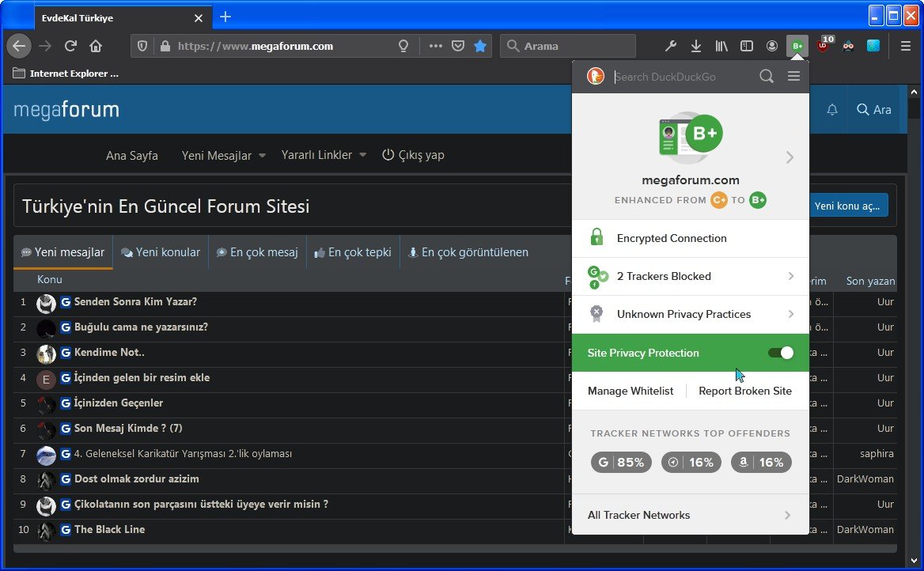Open topic İçinden gelen bir resim ekle
The height and width of the screenshot is (571, 924).
[x=142, y=378]
